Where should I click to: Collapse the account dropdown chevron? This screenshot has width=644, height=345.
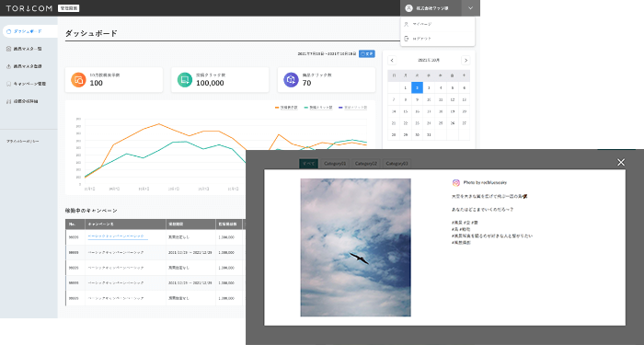point(471,8)
